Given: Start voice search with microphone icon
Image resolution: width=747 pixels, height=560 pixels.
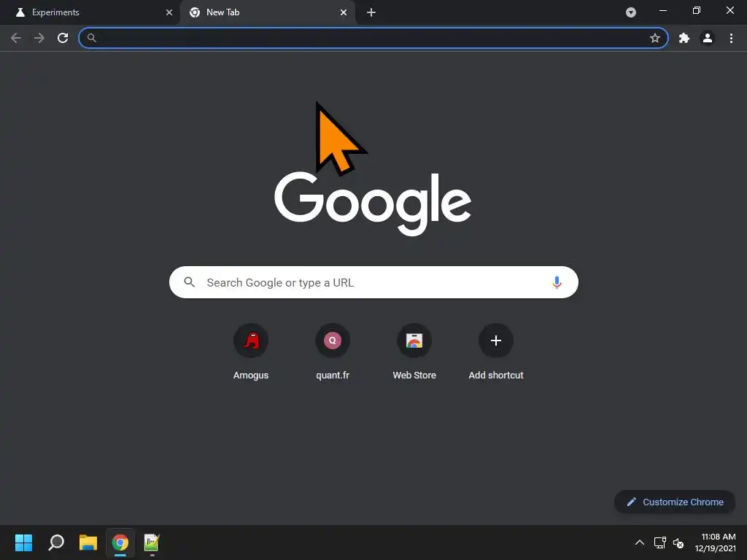Looking at the screenshot, I should pos(557,282).
